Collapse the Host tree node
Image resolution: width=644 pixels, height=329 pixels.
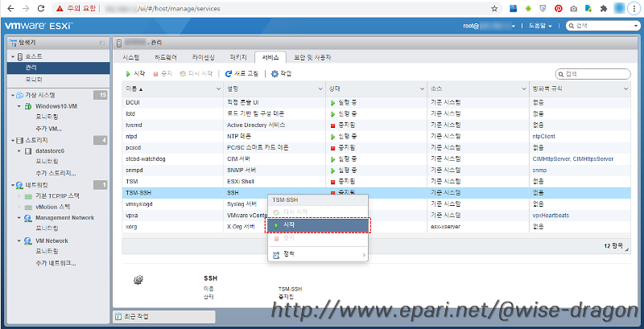point(13,56)
